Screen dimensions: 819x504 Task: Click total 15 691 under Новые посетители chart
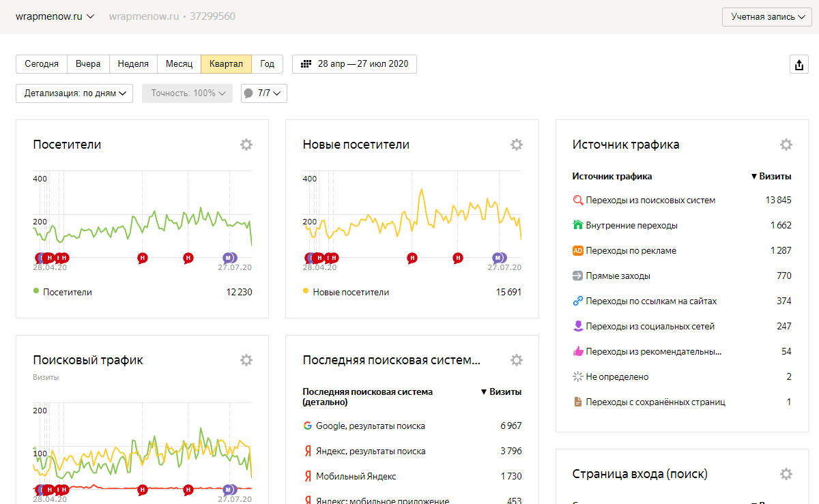508,292
